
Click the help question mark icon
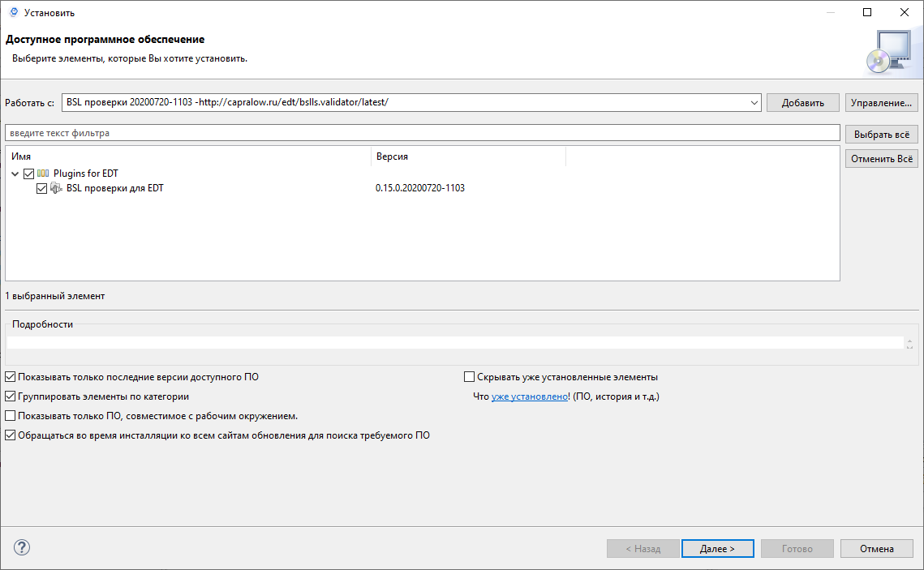[22, 547]
